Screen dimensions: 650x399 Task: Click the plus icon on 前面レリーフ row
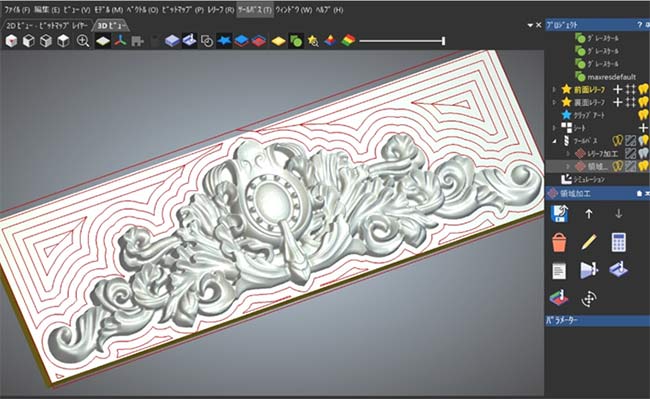pos(618,89)
